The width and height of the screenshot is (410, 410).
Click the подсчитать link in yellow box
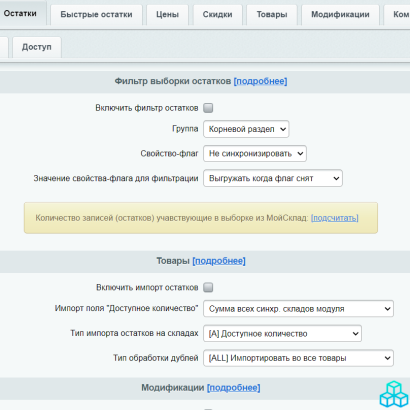click(335, 218)
